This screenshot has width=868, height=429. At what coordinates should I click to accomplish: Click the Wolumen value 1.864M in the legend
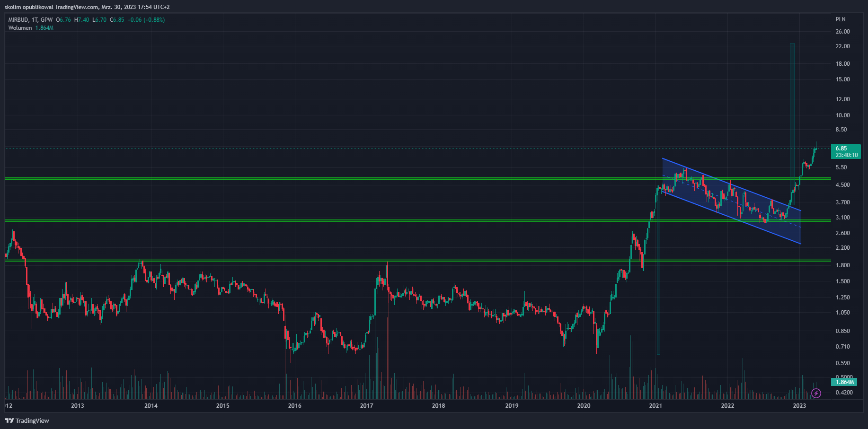44,28
